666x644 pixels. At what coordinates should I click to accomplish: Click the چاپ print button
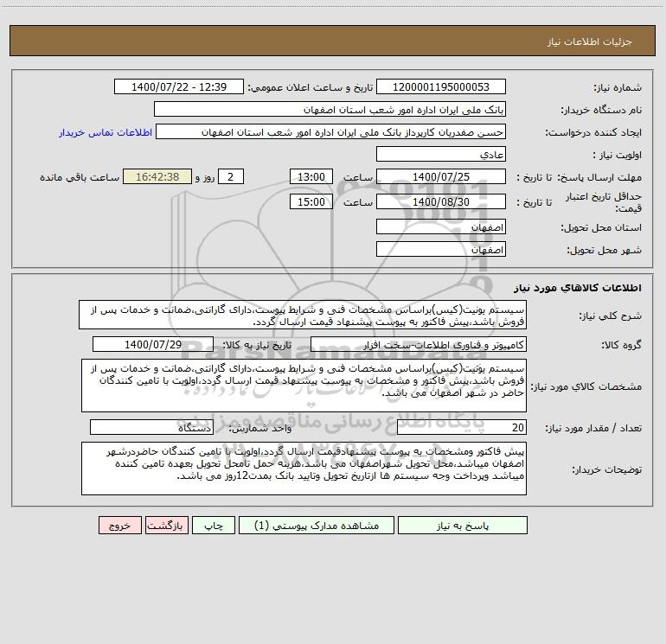214,525
